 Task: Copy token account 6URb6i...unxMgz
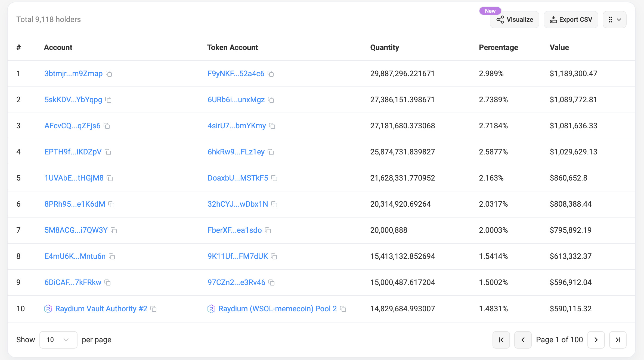point(271,100)
